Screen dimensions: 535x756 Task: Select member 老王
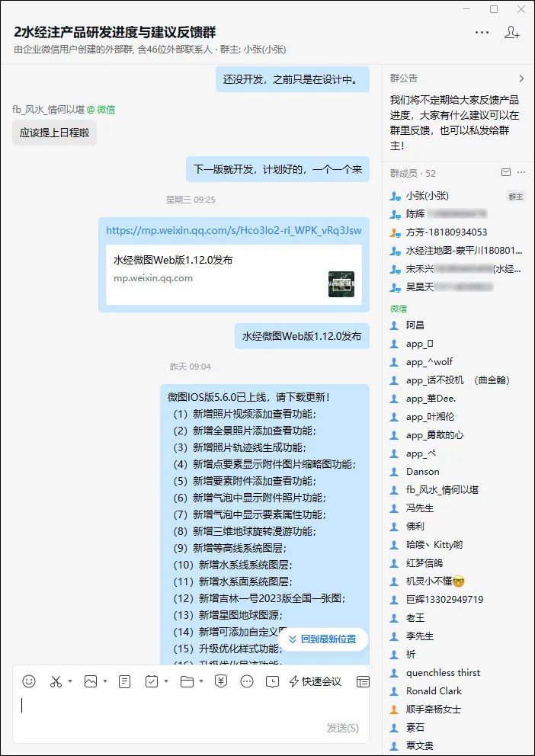pyautogui.click(x=458, y=618)
